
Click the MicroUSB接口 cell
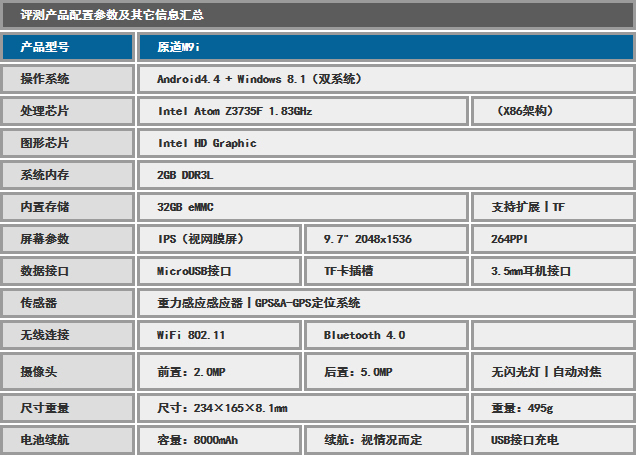pyautogui.click(x=219, y=271)
